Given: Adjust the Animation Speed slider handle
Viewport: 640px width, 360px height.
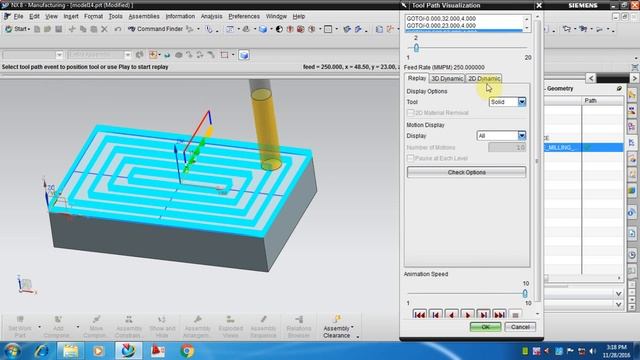Looking at the screenshot, I should pos(525,293).
